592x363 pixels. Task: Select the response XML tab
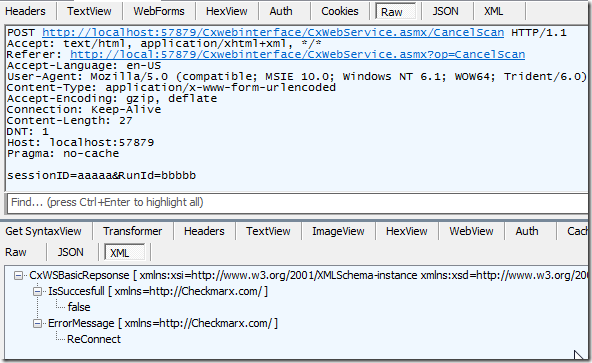click(x=124, y=252)
